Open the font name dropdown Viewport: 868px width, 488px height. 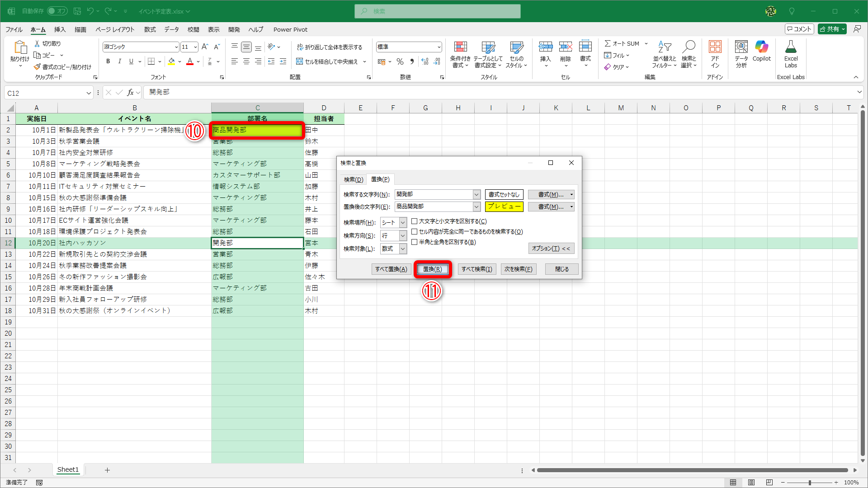click(176, 47)
